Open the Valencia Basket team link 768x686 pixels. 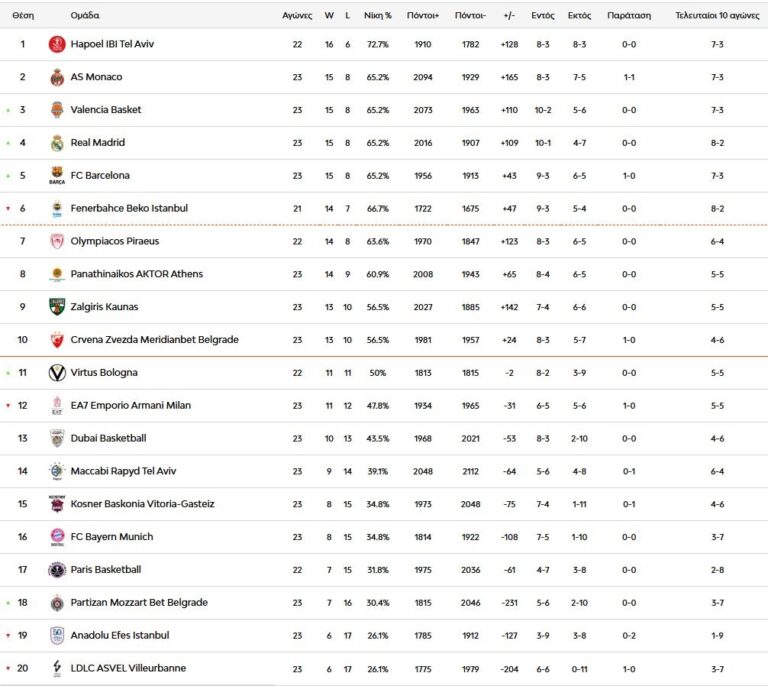106,110
